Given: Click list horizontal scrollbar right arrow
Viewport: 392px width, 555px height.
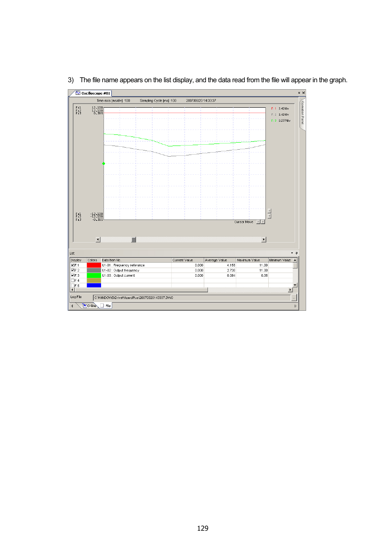Looking at the screenshot, I should click(291, 290).
